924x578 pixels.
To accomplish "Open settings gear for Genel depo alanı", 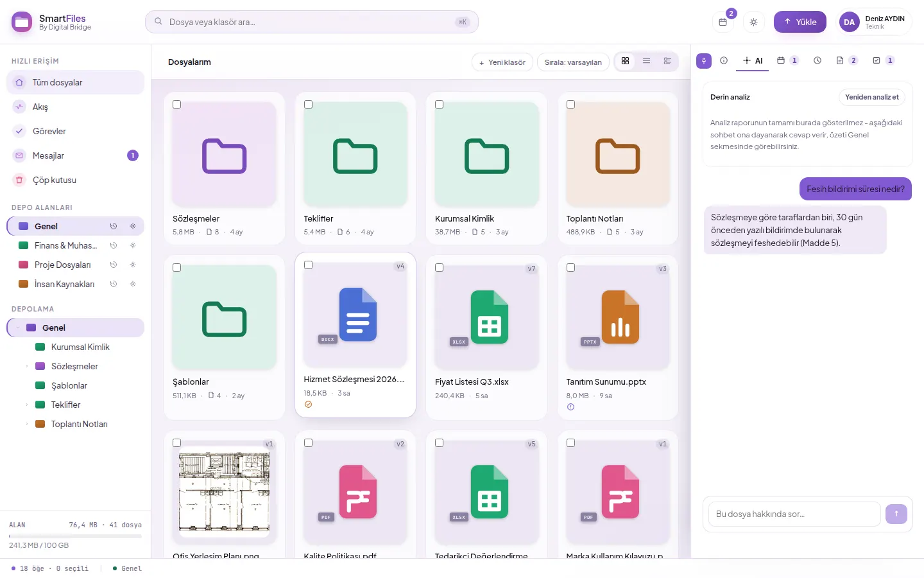I will pyautogui.click(x=133, y=226).
